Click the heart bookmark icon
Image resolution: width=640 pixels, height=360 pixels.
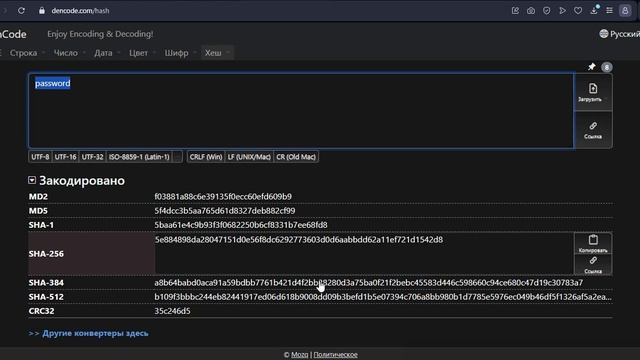click(578, 11)
